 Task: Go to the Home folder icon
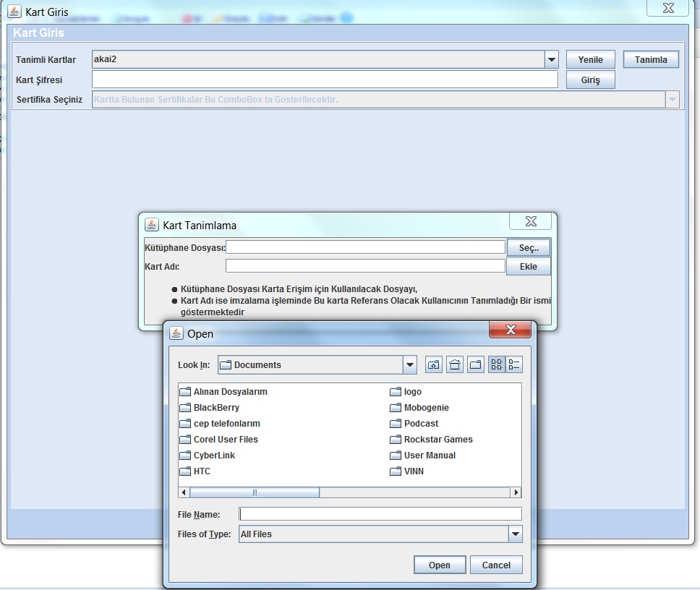tap(454, 365)
